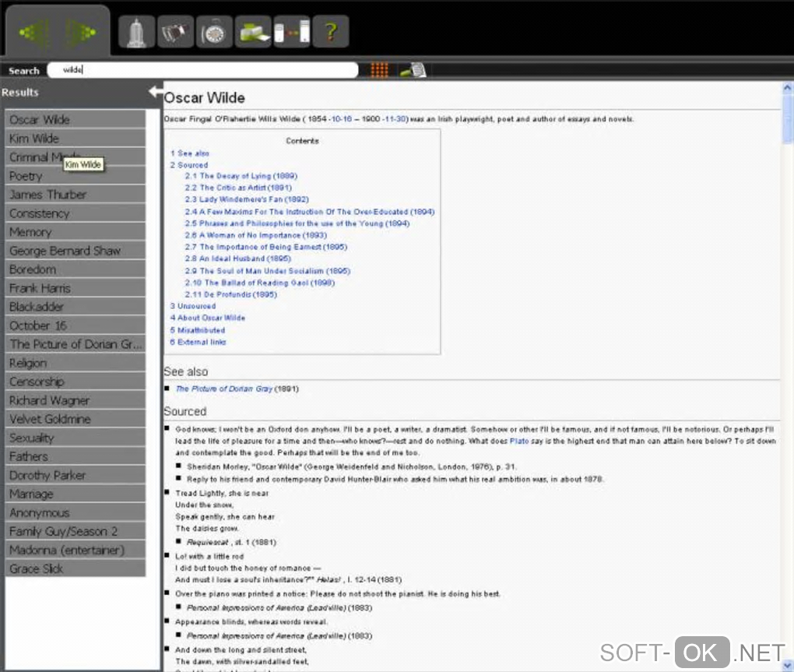Select the Kim Wilde result
Screen dimensions: 794x672
75,139
